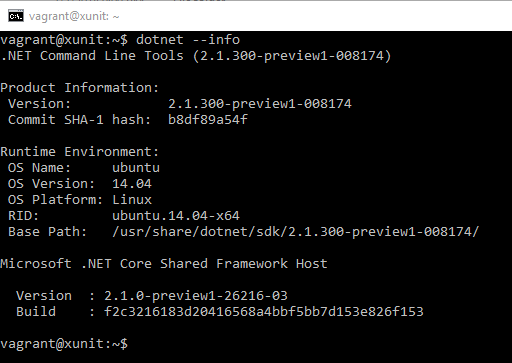Screen dimensions: 512x363
Task: Click the Product Information heading
Action: [80, 88]
